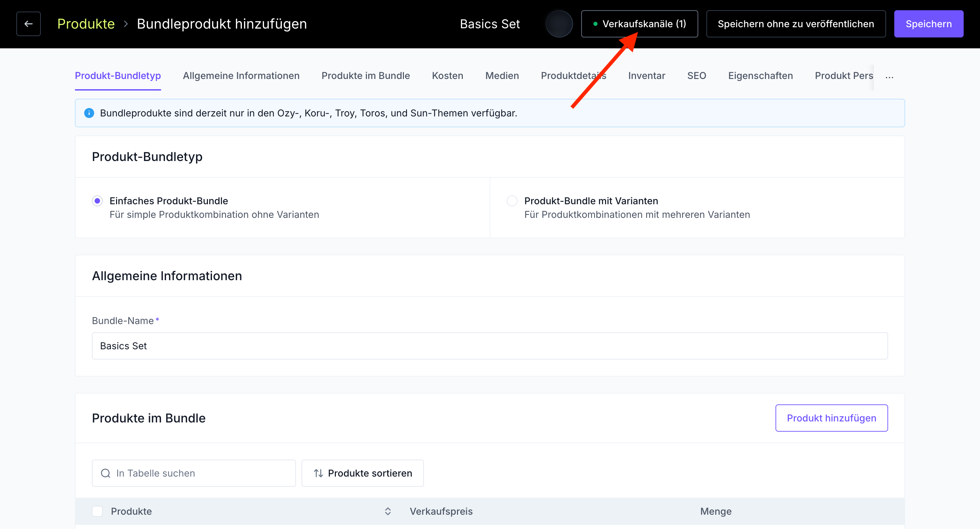Follow the Produkte breadcrumb link
This screenshot has width=980, height=529.
(86, 24)
